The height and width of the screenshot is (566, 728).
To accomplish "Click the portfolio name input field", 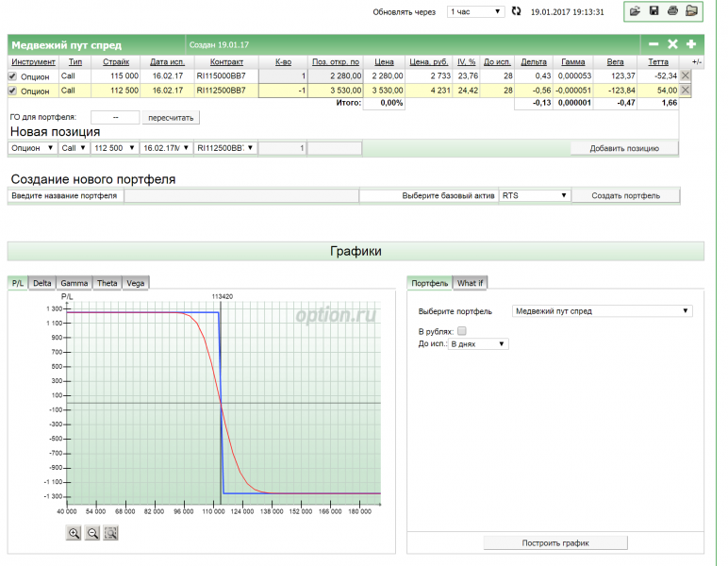I will [x=240, y=195].
